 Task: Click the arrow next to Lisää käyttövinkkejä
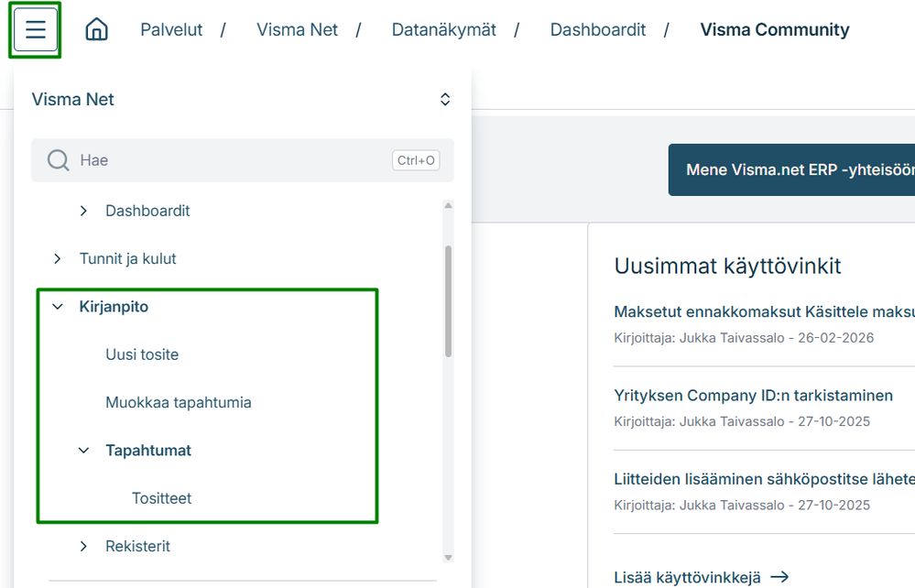click(779, 577)
